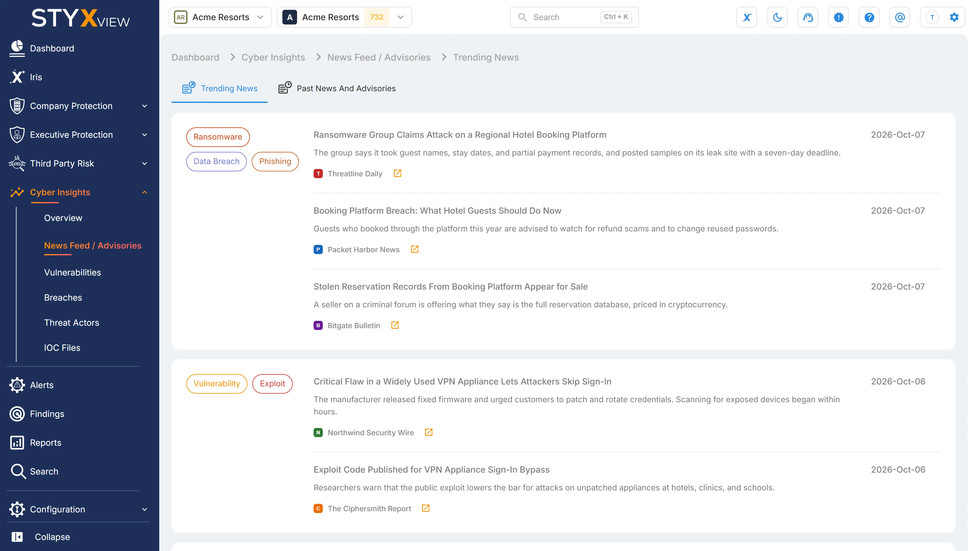Select Breaches in sidebar submenu
This screenshot has height=551, width=980.
[x=63, y=297]
